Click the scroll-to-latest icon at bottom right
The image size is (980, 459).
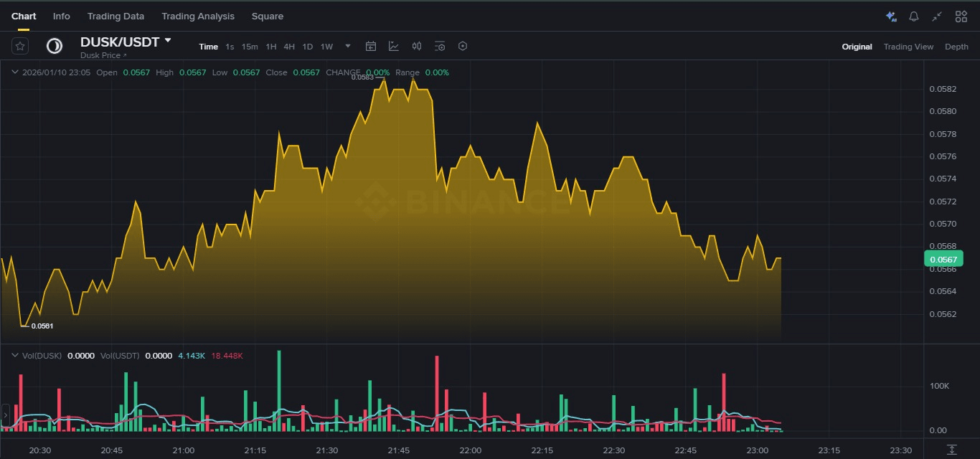[x=951, y=450]
